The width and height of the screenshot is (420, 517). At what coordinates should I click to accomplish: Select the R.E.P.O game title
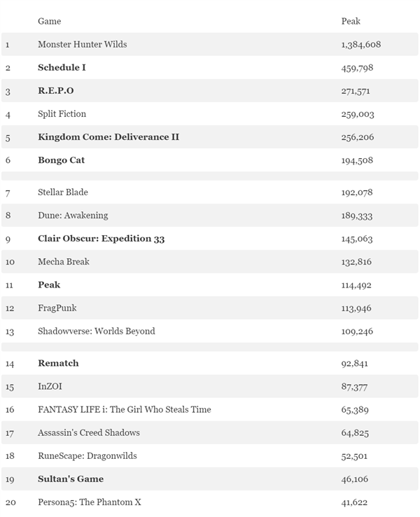(55, 90)
